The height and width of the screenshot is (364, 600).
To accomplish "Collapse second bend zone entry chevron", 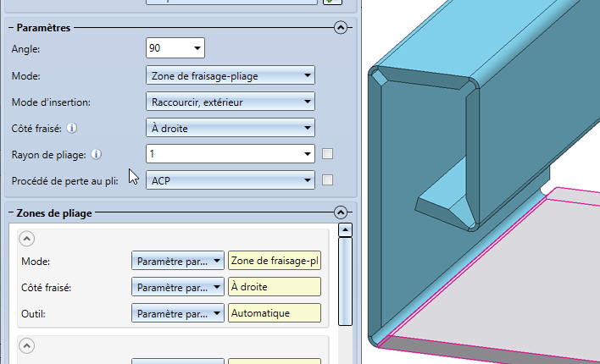I will click(x=26, y=345).
